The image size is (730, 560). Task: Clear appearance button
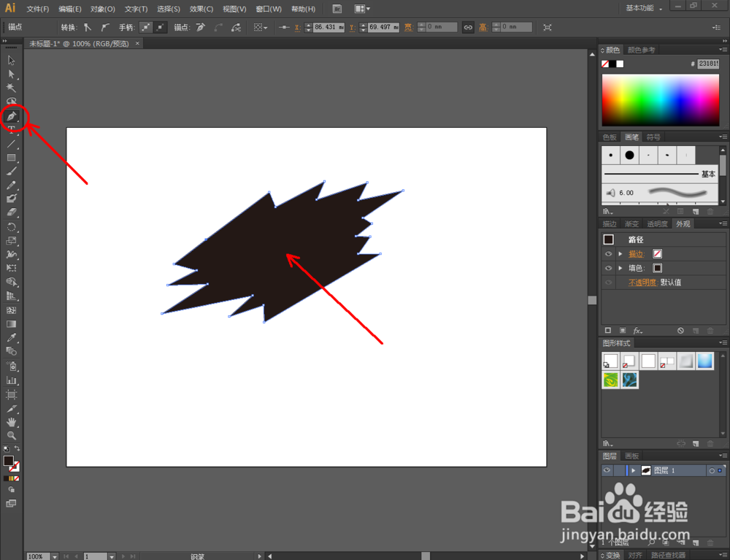680,331
